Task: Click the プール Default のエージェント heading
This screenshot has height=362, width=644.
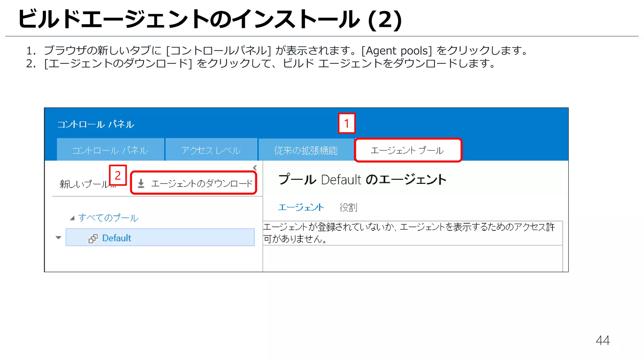Action: click(362, 179)
